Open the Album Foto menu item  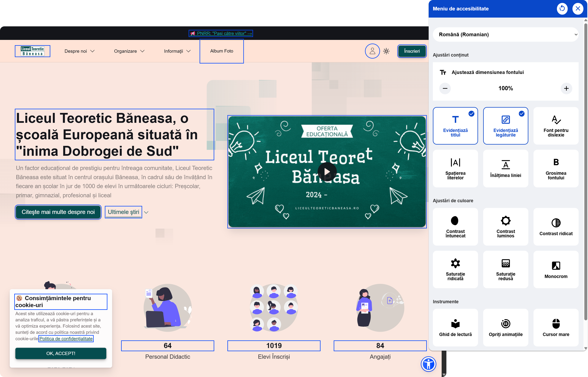(x=221, y=51)
